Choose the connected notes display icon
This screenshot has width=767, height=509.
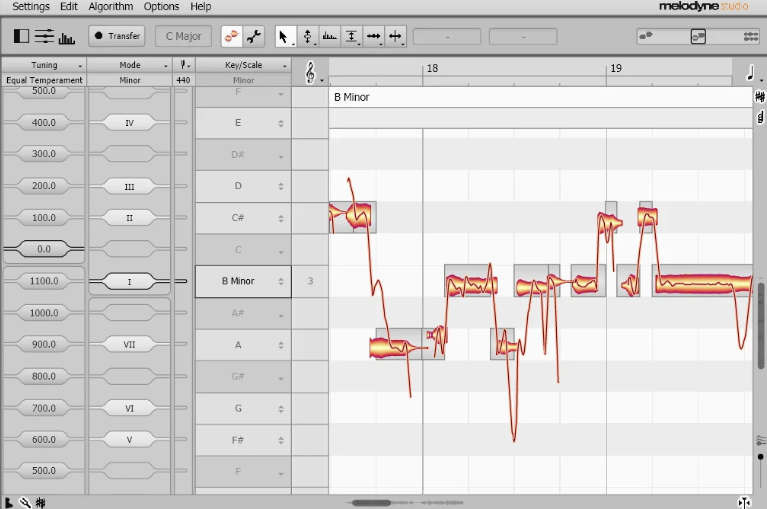tap(751, 36)
